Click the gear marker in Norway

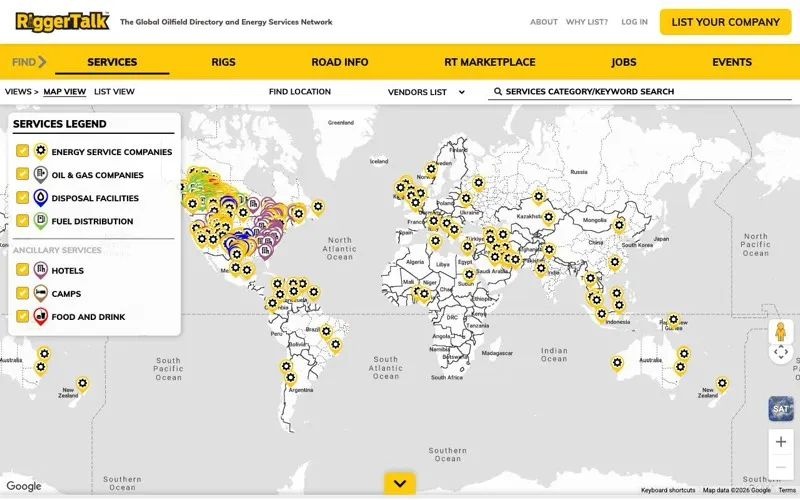431,169
